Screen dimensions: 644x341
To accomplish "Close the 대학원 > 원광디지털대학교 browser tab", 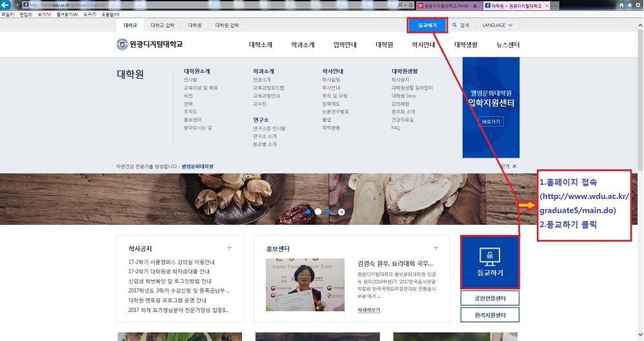I will tap(547, 6).
